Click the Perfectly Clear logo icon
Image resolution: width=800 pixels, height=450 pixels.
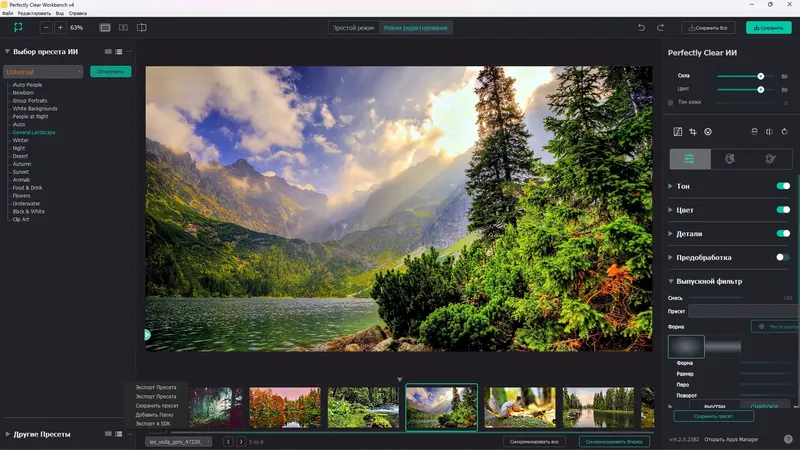click(x=18, y=28)
